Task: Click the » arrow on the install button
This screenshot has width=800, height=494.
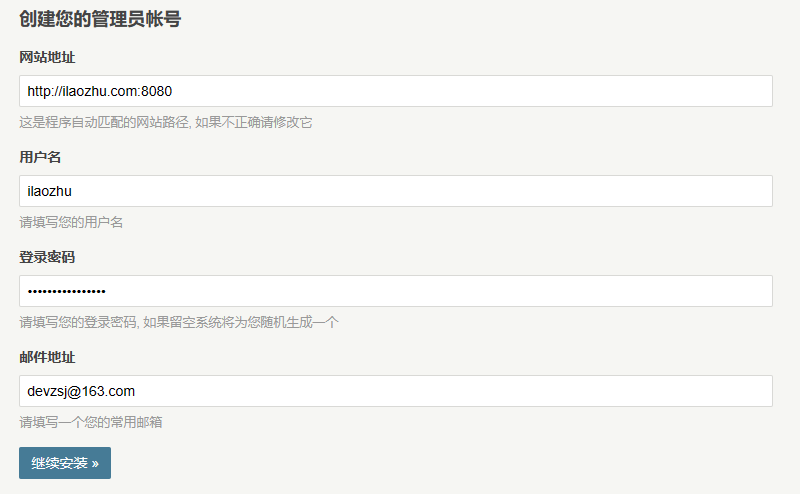Action: pyautogui.click(x=95, y=463)
